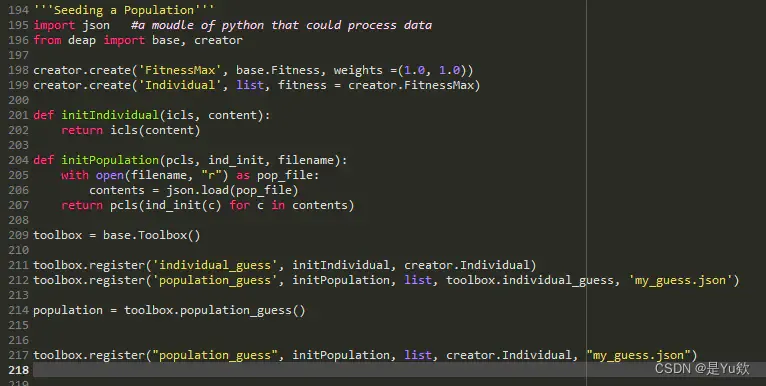Screen dimensions: 766x386
Task: Click the comment about python module
Action: point(281,25)
